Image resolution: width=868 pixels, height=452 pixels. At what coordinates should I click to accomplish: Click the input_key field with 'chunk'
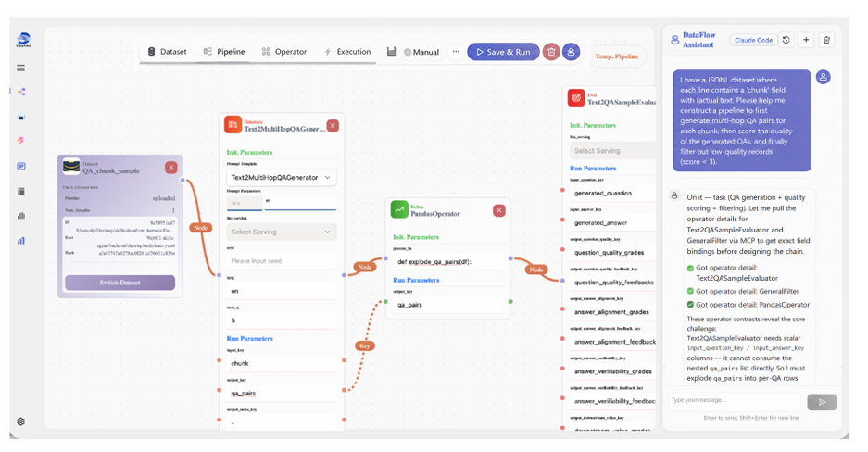pyautogui.click(x=282, y=363)
